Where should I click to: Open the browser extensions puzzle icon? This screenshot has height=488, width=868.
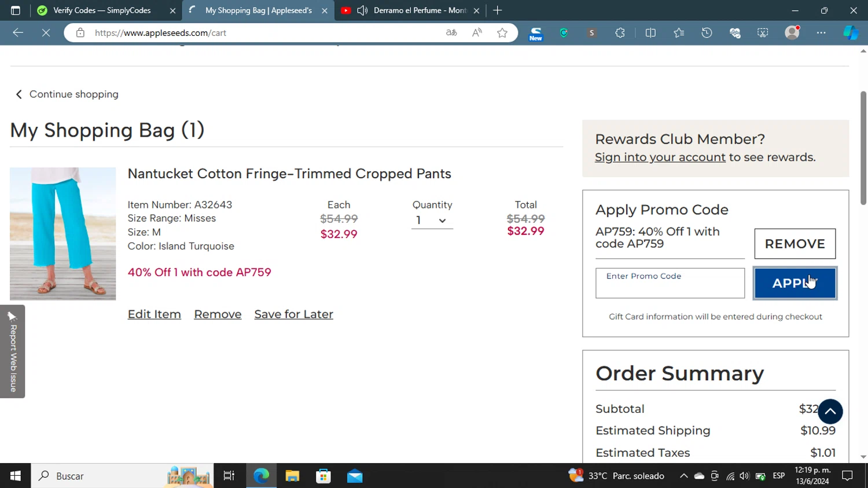coord(620,33)
